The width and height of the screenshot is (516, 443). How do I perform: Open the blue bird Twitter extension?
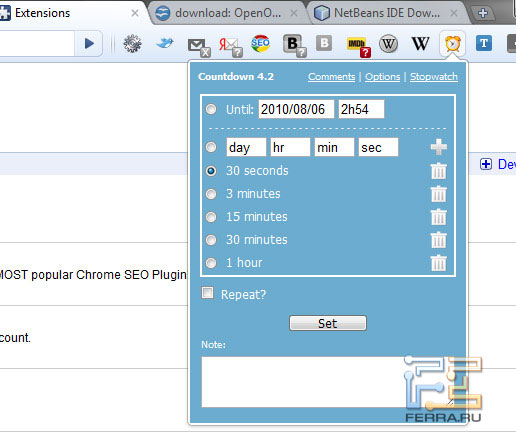165,43
